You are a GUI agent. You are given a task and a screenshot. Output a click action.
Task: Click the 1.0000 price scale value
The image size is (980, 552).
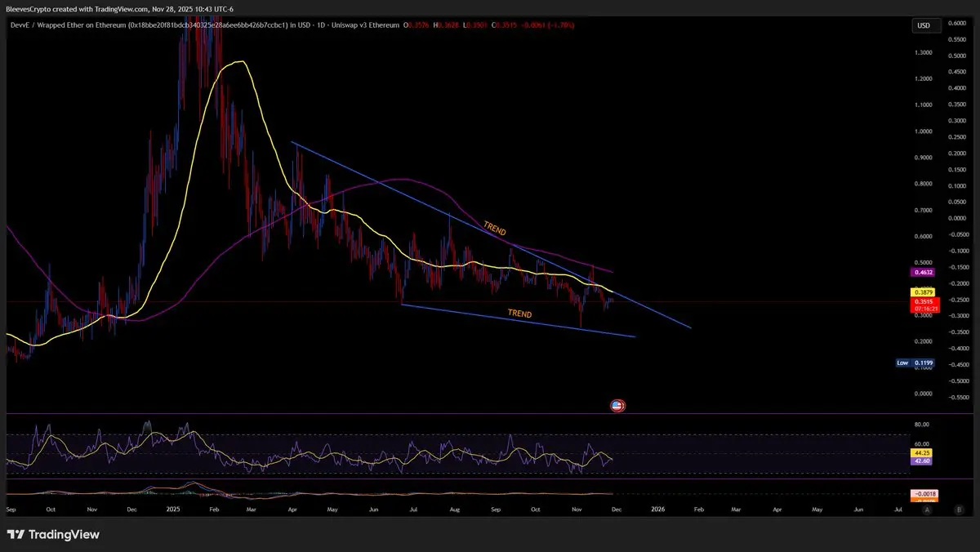click(x=924, y=131)
